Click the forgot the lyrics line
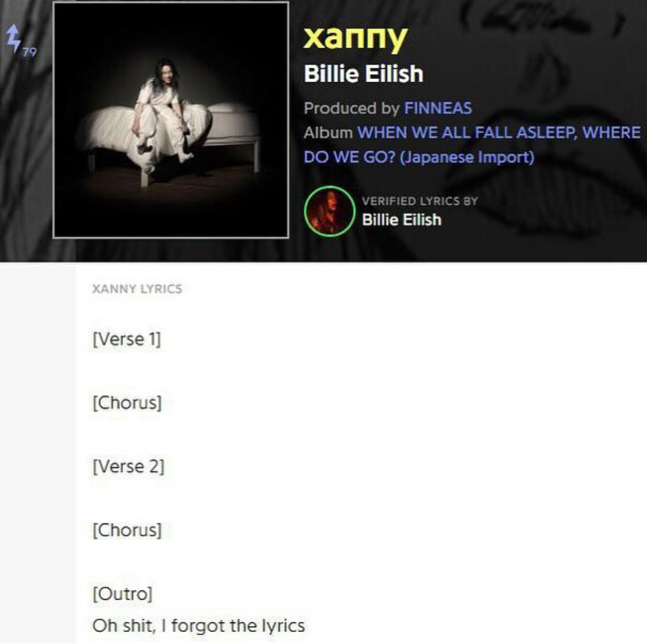647x644 pixels. tap(198, 626)
